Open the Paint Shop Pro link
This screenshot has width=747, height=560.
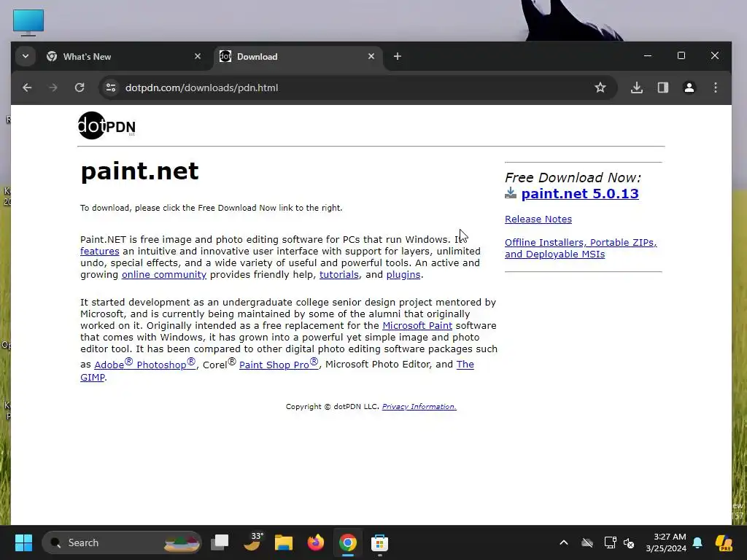click(279, 364)
